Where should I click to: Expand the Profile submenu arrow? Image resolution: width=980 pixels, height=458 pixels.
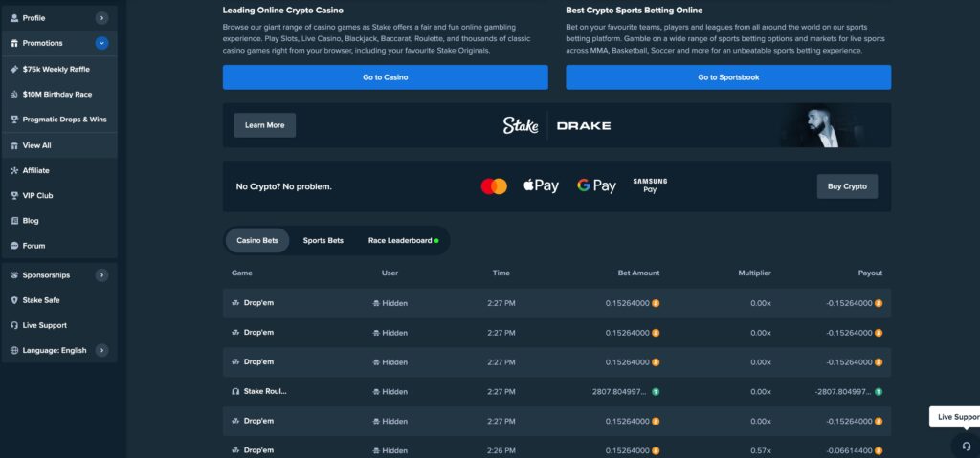coord(101,18)
